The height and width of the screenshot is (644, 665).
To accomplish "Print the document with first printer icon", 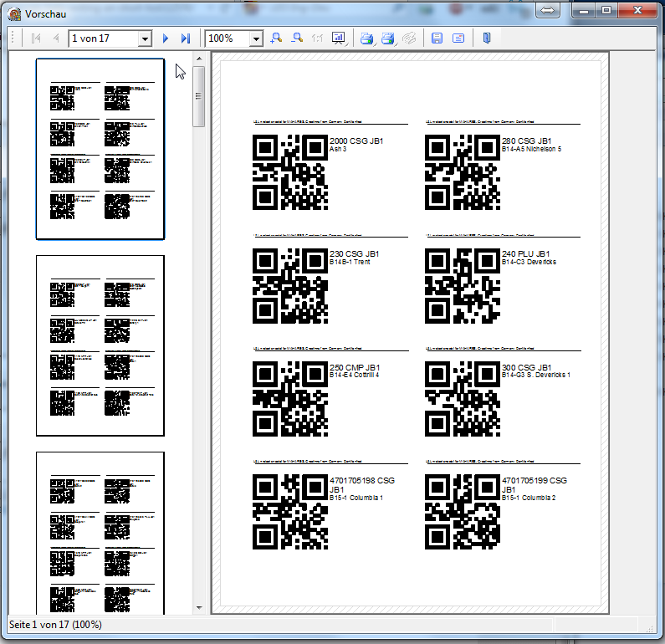I will (366, 38).
